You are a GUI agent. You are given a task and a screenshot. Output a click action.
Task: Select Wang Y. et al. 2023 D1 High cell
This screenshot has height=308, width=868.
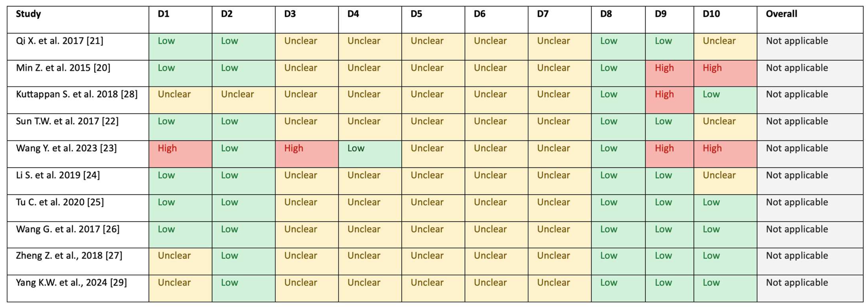(x=180, y=154)
